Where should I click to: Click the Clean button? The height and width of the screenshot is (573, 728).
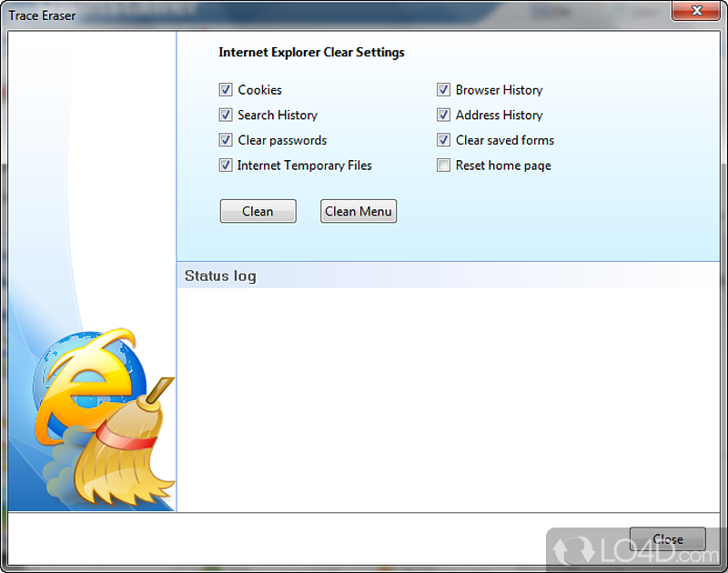point(258,211)
